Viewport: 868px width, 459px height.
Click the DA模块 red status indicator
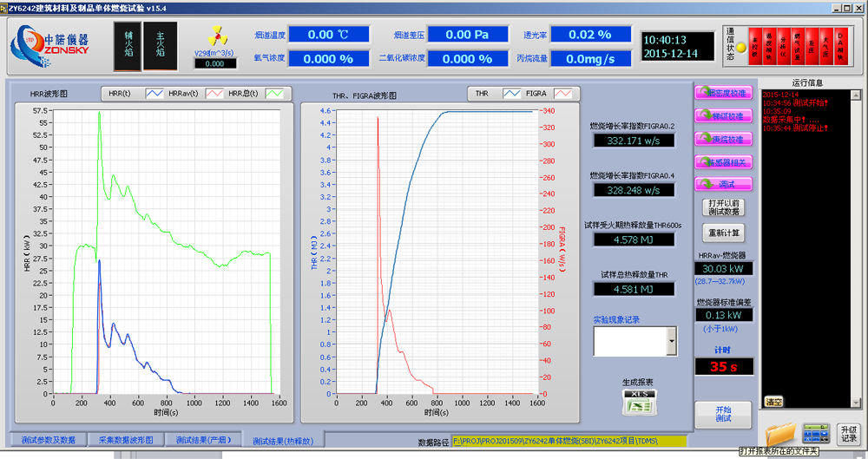(840, 47)
